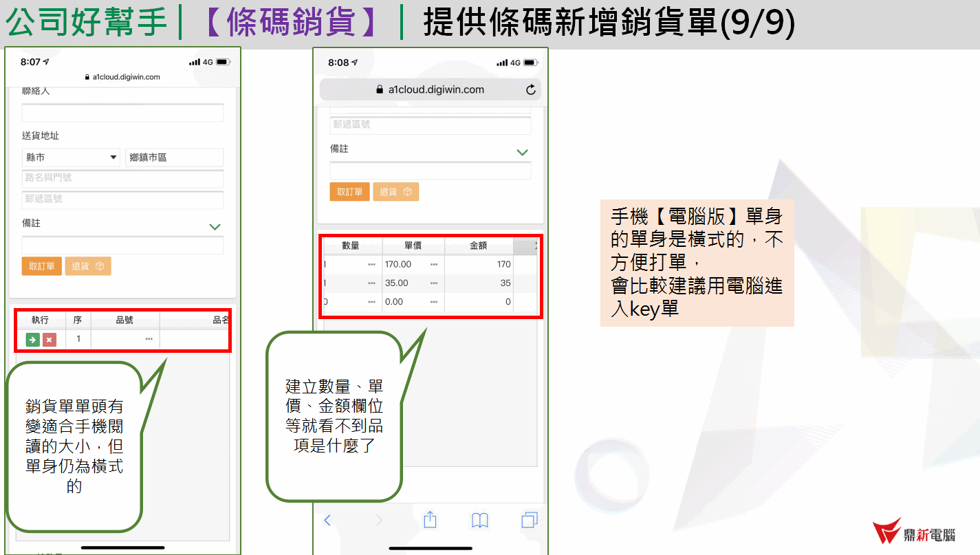Viewport: 980px width, 555px height.
Task: Select the 執行 column header
Action: coord(41,320)
